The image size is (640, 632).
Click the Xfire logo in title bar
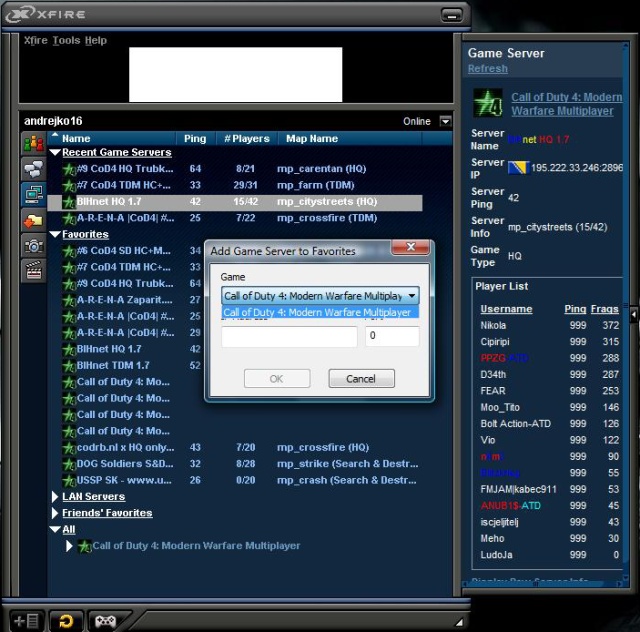coord(19,14)
